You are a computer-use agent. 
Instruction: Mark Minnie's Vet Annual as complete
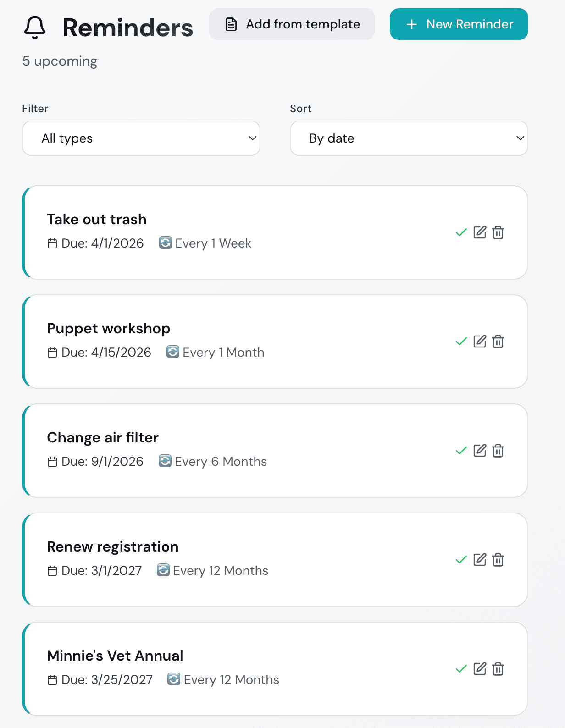pos(461,669)
